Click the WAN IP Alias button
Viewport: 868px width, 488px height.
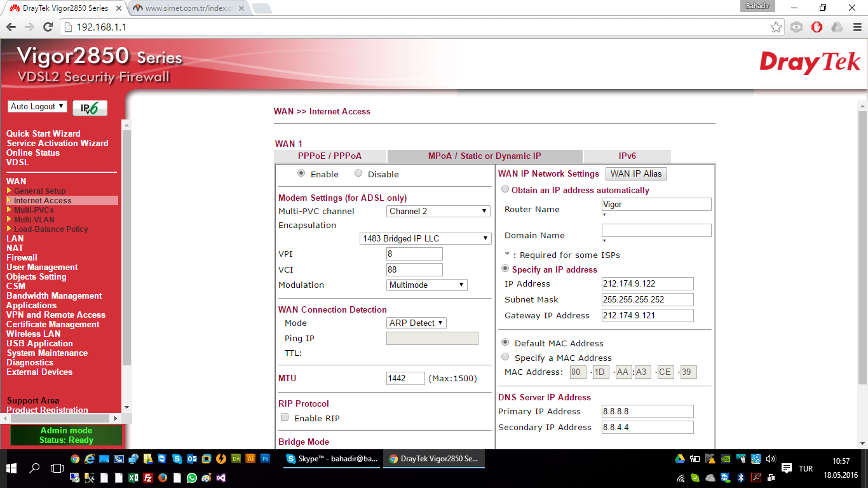[x=636, y=173]
